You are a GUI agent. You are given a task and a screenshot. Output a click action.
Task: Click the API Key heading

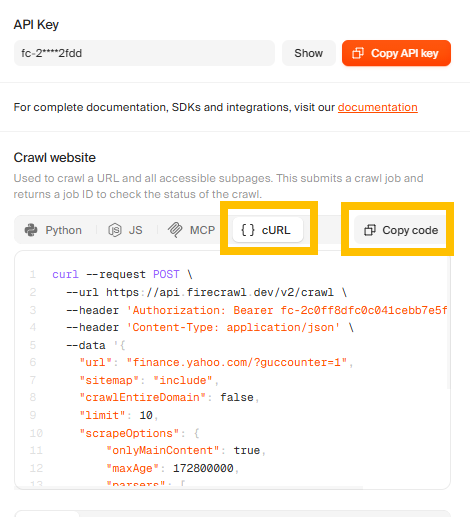(x=36, y=25)
